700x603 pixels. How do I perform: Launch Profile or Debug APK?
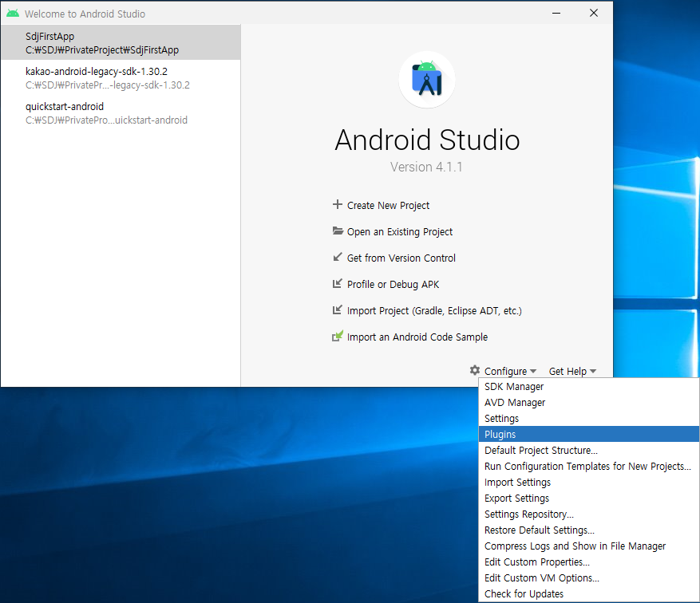393,285
